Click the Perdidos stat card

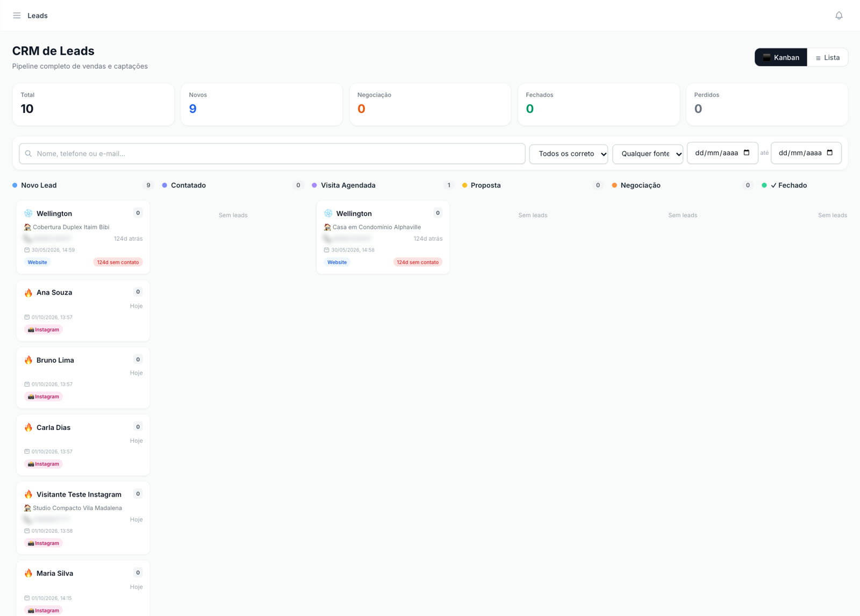[766, 104]
